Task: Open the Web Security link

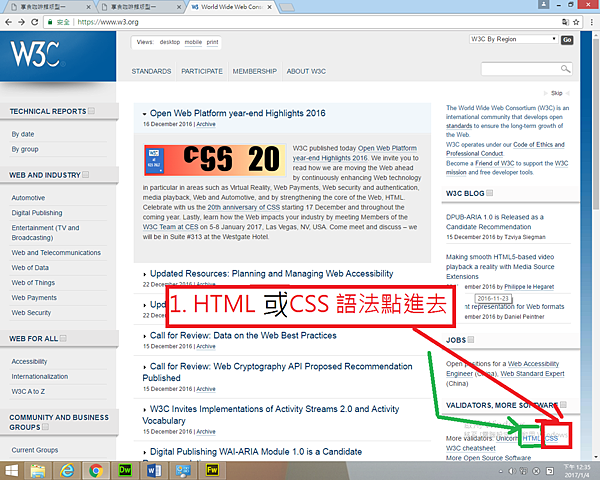Action: click(31, 312)
